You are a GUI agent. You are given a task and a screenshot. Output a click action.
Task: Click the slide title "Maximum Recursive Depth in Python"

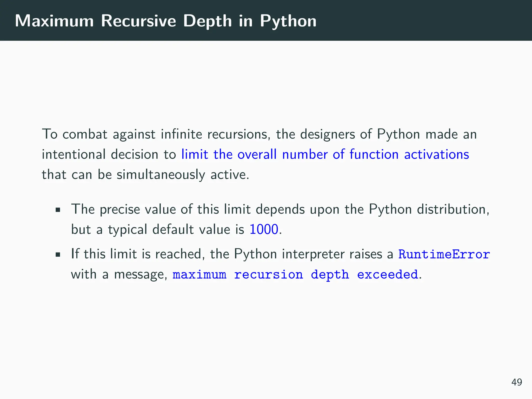[x=166, y=21]
